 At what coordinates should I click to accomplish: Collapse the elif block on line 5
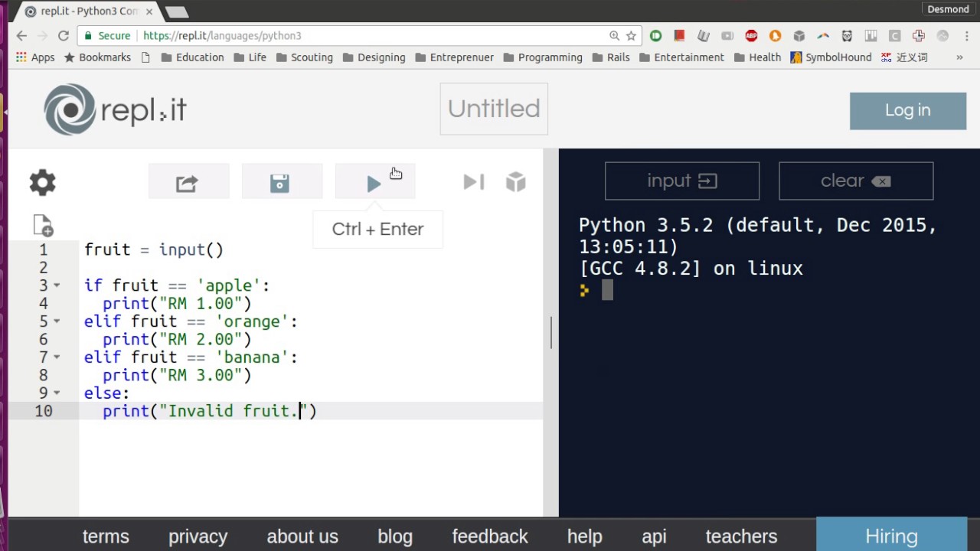(x=57, y=321)
